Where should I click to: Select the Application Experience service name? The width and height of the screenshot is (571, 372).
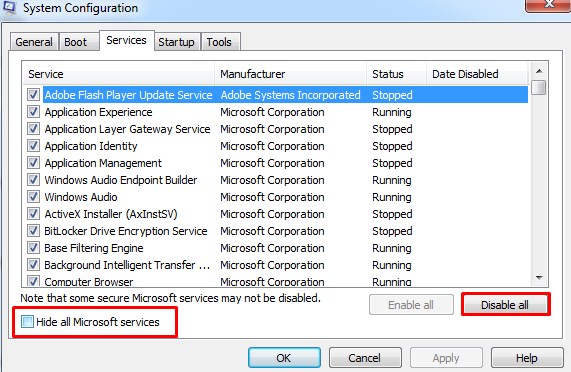98,112
